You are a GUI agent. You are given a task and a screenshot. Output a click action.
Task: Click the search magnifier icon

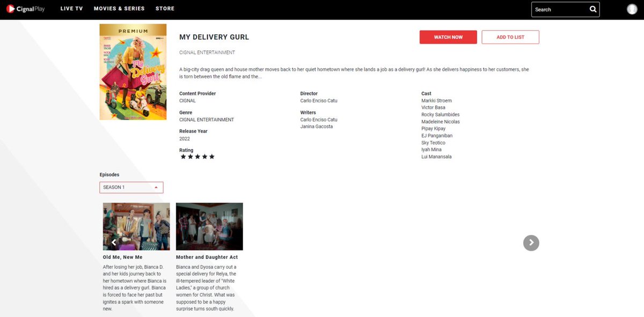click(593, 9)
